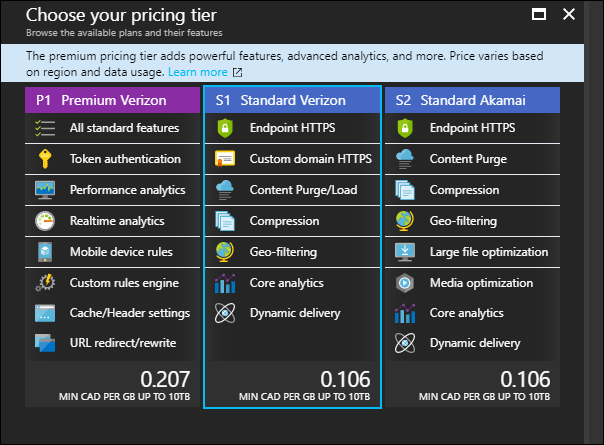Image resolution: width=604 pixels, height=445 pixels.
Task: Maximize the pricing tier blade
Action: (539, 15)
